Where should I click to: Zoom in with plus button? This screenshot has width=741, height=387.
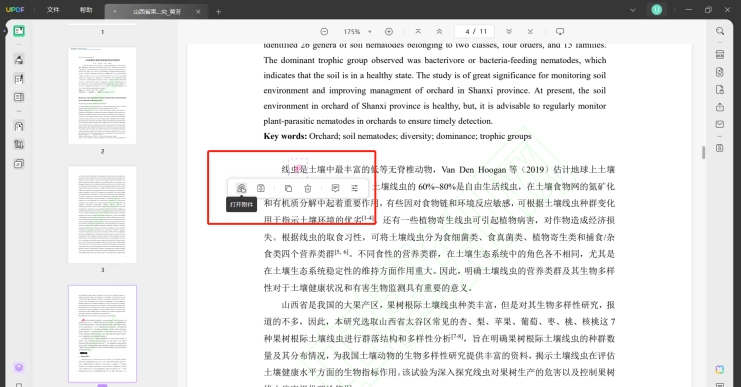coord(389,32)
